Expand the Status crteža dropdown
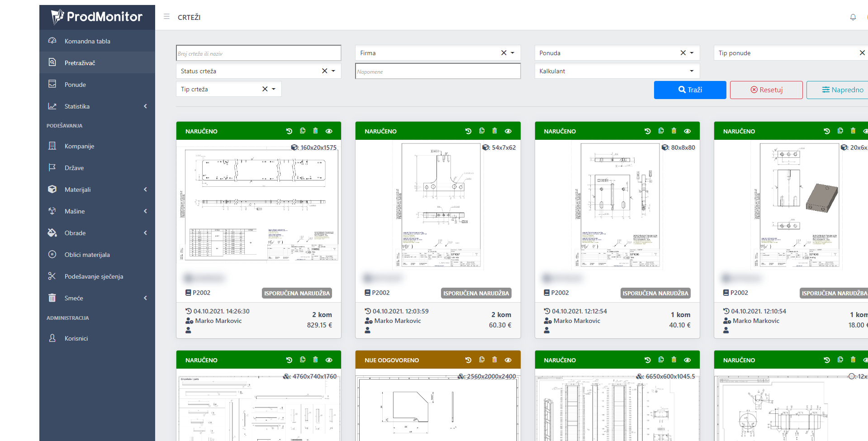 pos(333,71)
